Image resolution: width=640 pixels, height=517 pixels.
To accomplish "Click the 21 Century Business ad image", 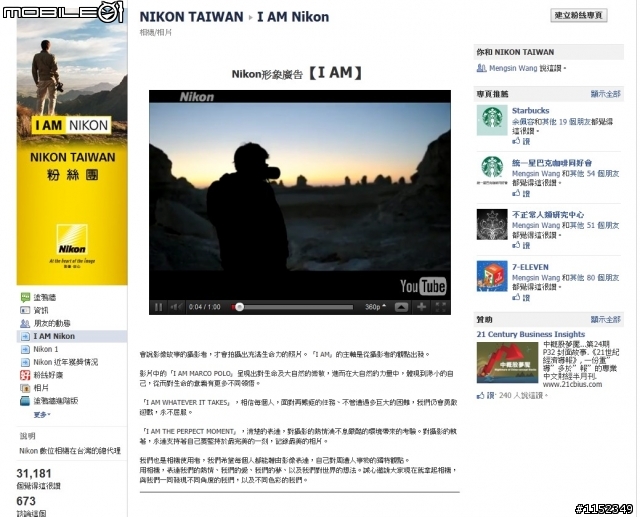I will (x=507, y=363).
